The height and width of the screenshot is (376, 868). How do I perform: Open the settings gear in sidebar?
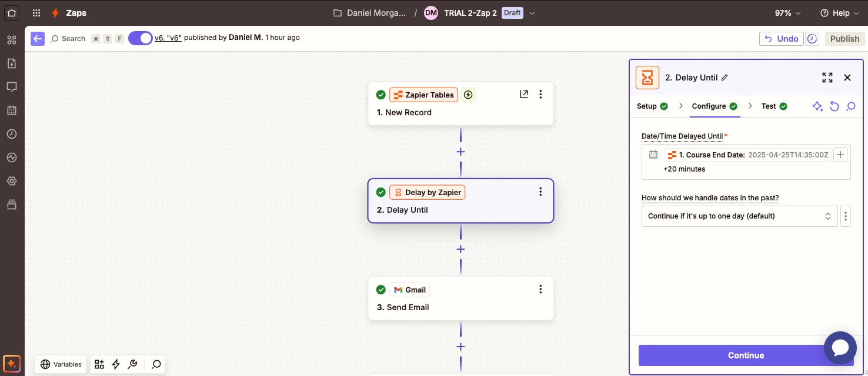point(12,181)
